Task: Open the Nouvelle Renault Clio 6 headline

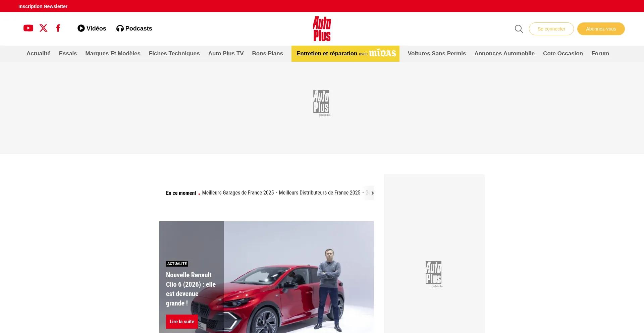Action: (191, 289)
